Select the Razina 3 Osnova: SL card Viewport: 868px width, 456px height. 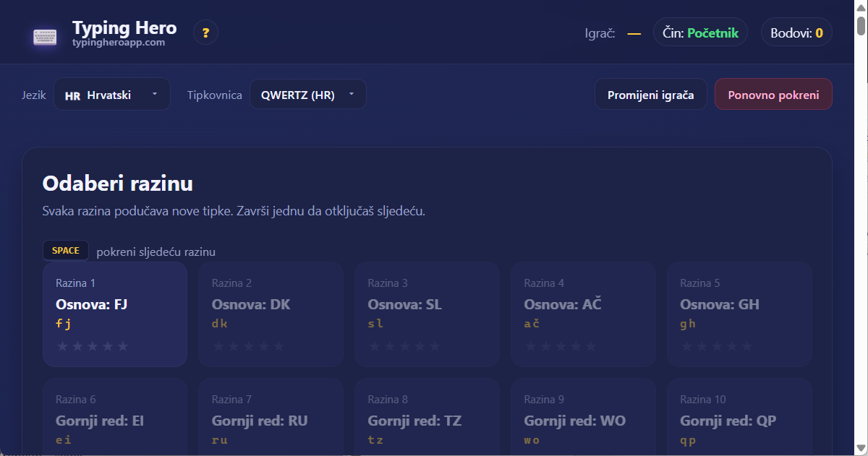pyautogui.click(x=427, y=314)
